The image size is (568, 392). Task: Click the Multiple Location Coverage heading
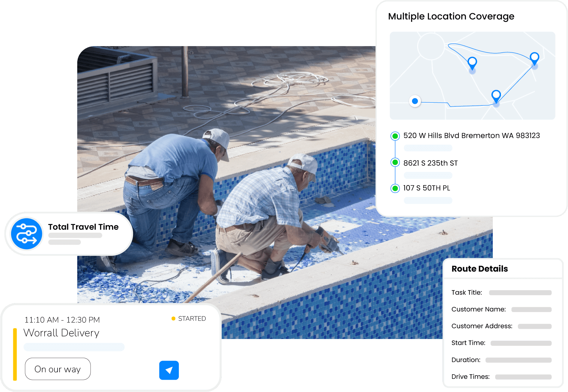(451, 16)
